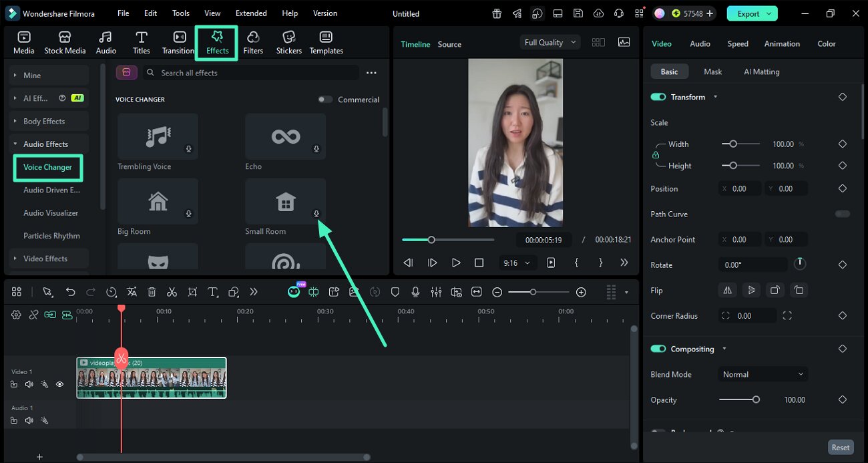Hide the Video 1 track with eye icon
The height and width of the screenshot is (463, 868).
click(x=59, y=384)
